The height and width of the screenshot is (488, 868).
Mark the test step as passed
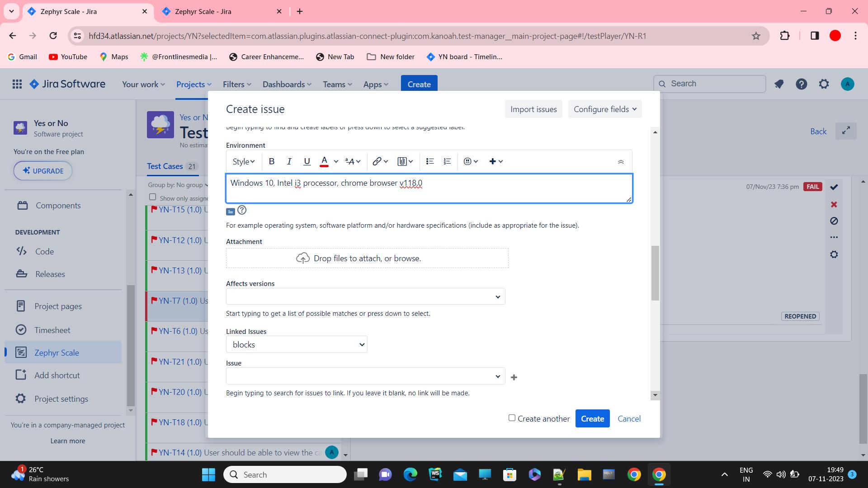pos(834,187)
